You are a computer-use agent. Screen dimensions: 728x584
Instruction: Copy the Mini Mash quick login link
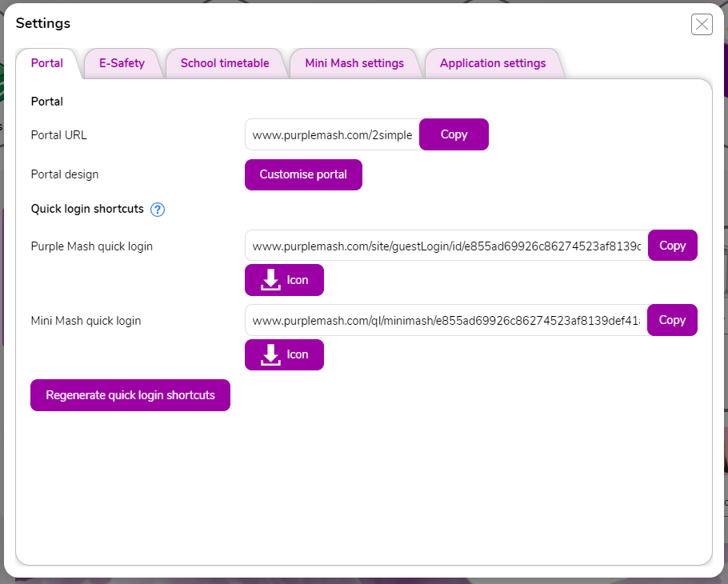coord(672,320)
